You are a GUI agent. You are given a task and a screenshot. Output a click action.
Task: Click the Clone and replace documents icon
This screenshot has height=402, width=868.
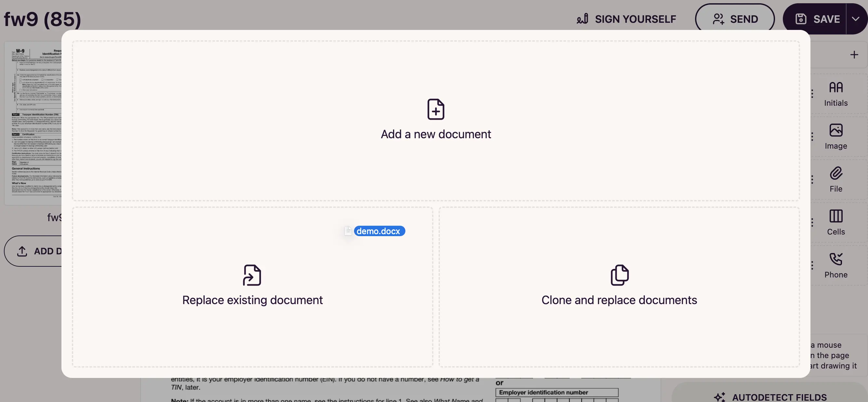tap(619, 275)
